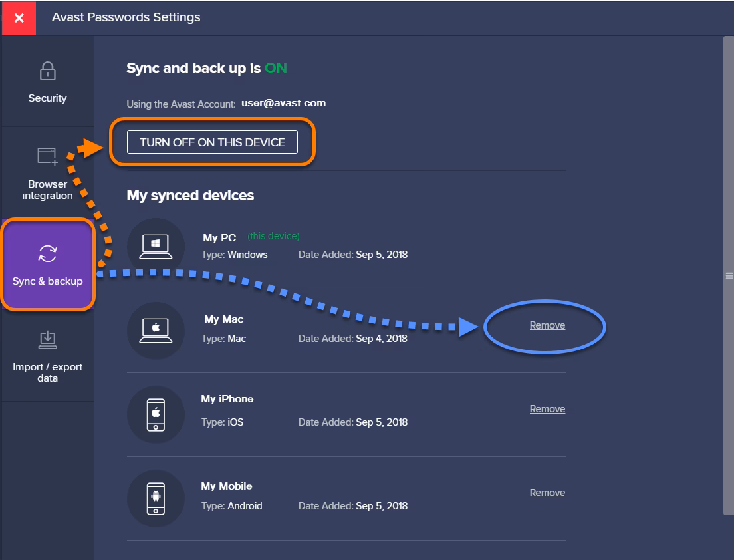Select the Sync & backup tab label
Image resolution: width=734 pixels, height=560 pixels.
(47, 281)
